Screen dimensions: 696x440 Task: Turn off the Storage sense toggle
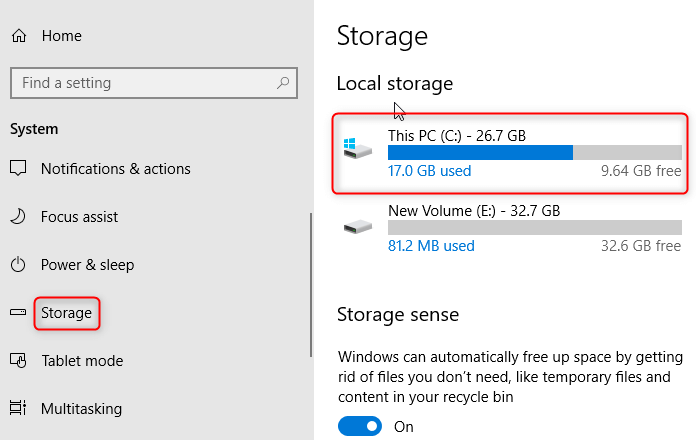click(360, 426)
